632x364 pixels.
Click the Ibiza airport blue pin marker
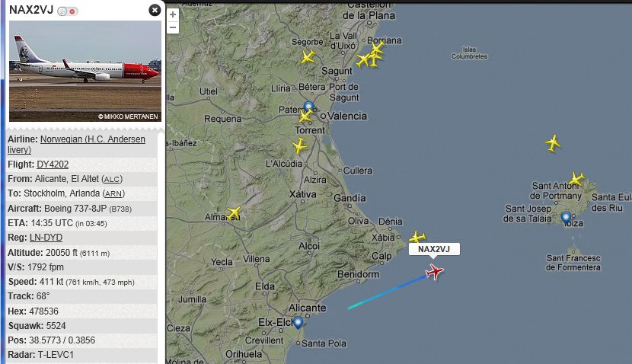point(566,218)
